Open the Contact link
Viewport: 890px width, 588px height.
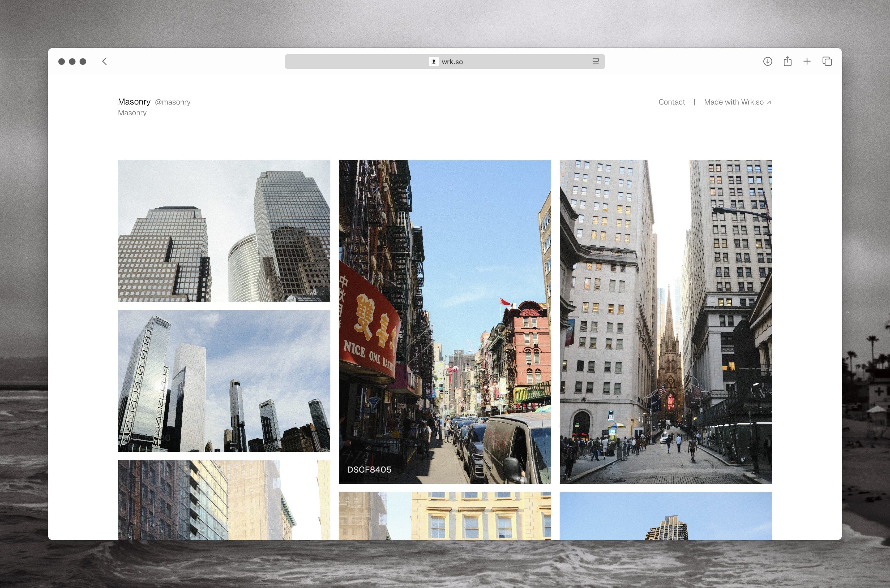point(671,102)
